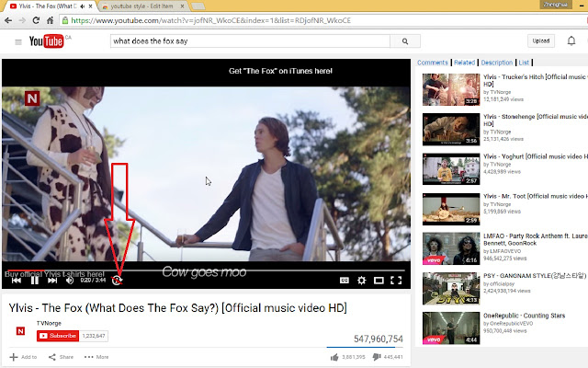
Task: Click the search magnifier button
Action: pyautogui.click(x=405, y=41)
